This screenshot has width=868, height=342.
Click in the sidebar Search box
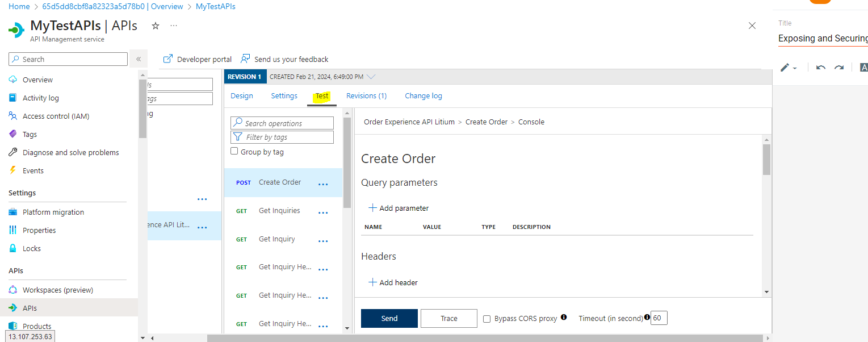click(68, 59)
